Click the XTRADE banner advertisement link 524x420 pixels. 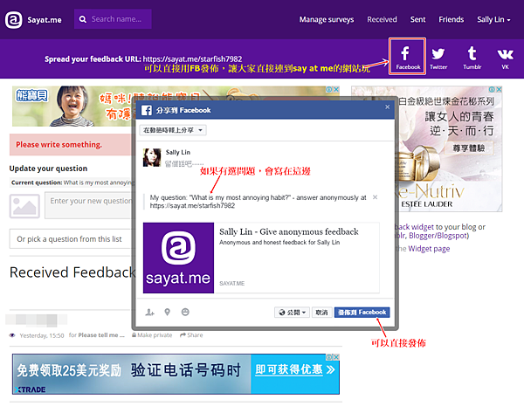(176, 374)
